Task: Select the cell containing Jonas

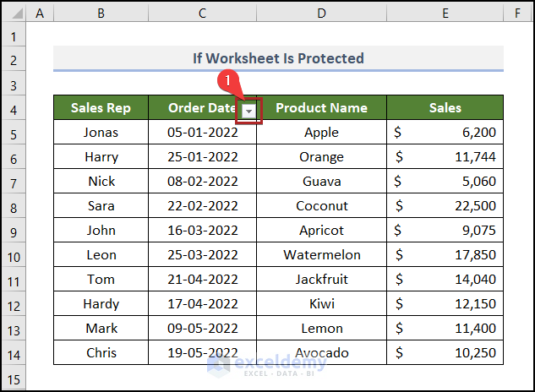Action: click(x=101, y=133)
